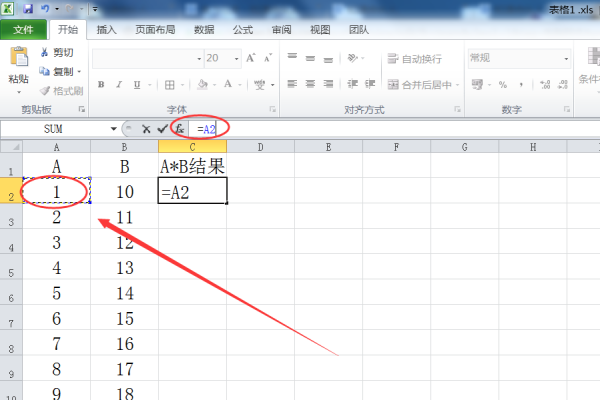
Task: Click decrease decimal icon
Action: coord(563,85)
